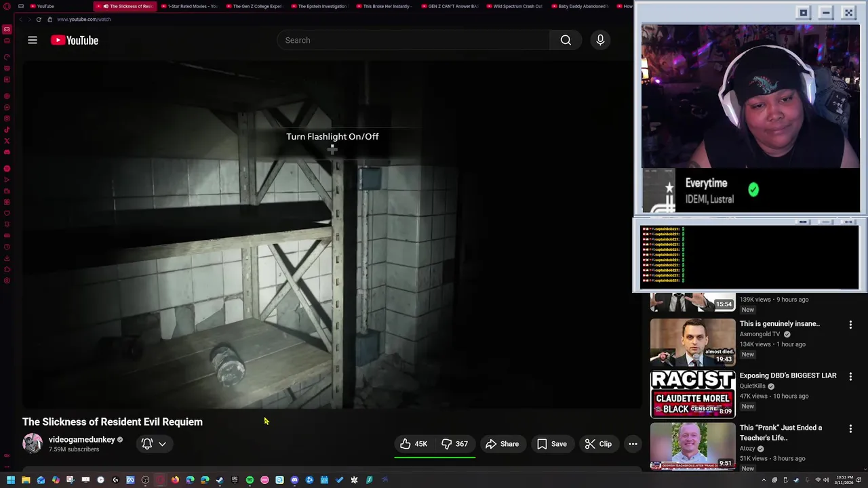This screenshot has height=488, width=868.
Task: Open Firefox from the taskbar
Action: click(x=175, y=480)
